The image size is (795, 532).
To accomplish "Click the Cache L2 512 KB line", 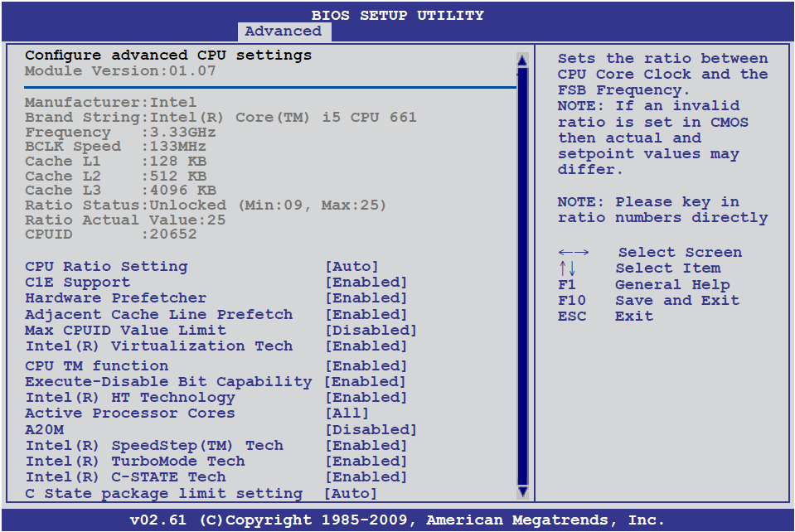I will pyautogui.click(x=115, y=177).
